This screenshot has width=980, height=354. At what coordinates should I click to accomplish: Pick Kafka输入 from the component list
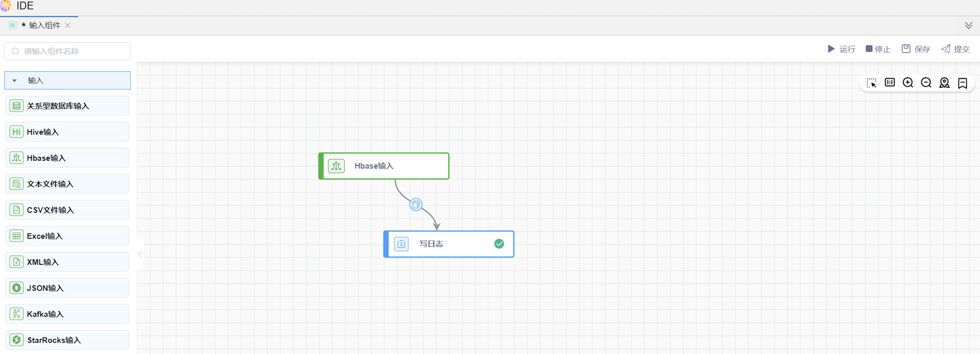click(x=67, y=314)
